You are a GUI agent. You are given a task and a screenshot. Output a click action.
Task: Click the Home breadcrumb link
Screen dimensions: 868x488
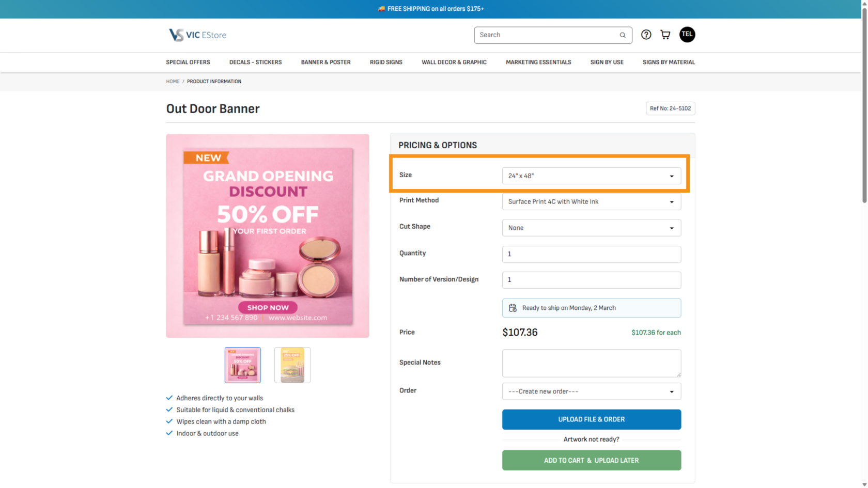tap(173, 82)
